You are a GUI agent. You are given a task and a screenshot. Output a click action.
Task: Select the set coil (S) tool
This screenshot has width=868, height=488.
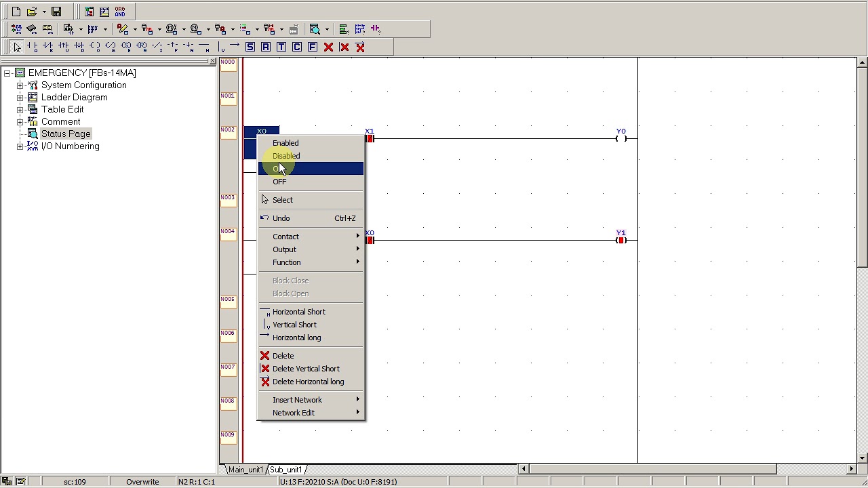click(x=126, y=47)
